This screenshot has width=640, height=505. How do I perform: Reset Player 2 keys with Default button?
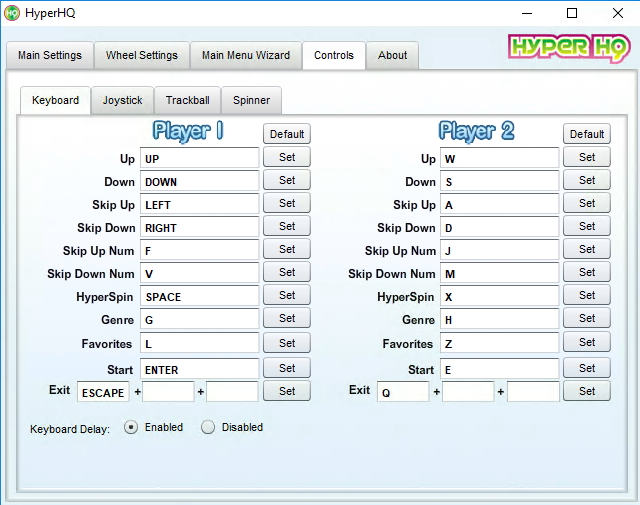pos(587,134)
